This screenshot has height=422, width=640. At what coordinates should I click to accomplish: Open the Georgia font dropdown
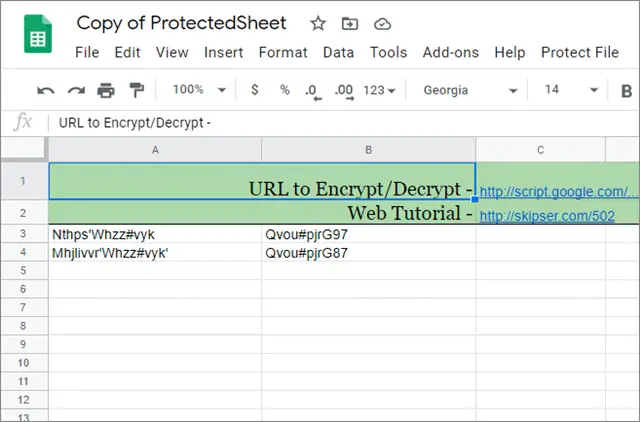pyautogui.click(x=470, y=90)
